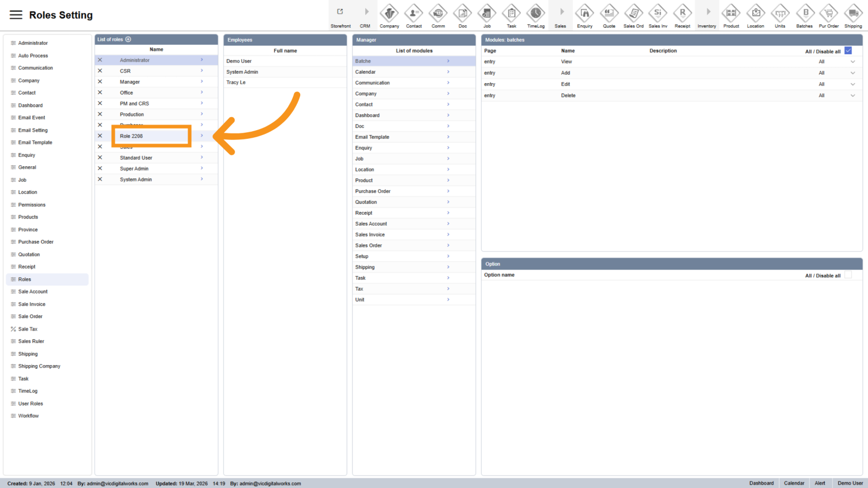Toggle Option All / Disable all checkbox
The image size is (868, 488).
(x=848, y=275)
